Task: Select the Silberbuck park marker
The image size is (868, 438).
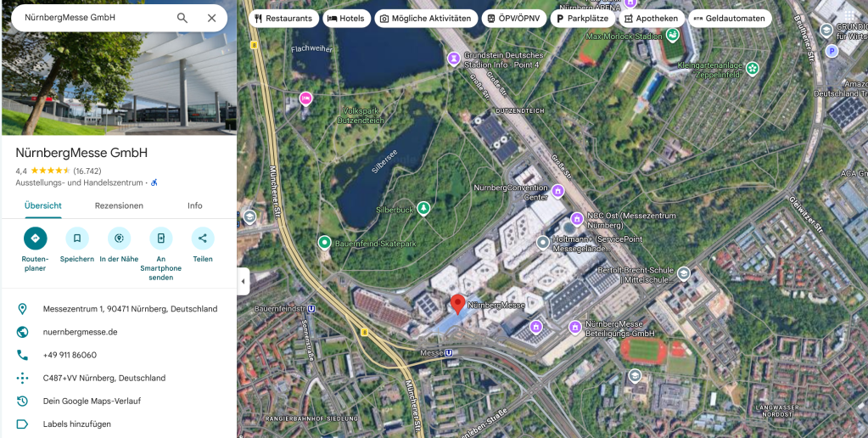Action: point(423,208)
